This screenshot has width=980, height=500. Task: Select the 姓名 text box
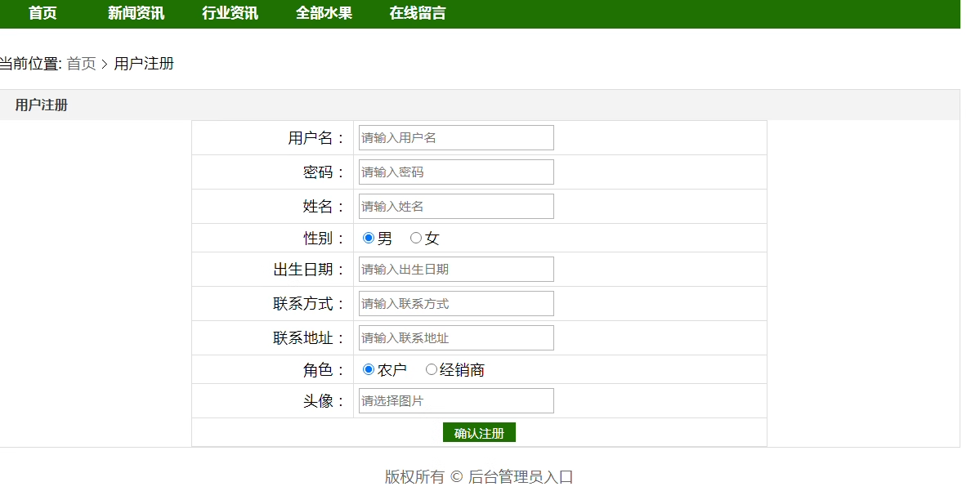tap(456, 207)
